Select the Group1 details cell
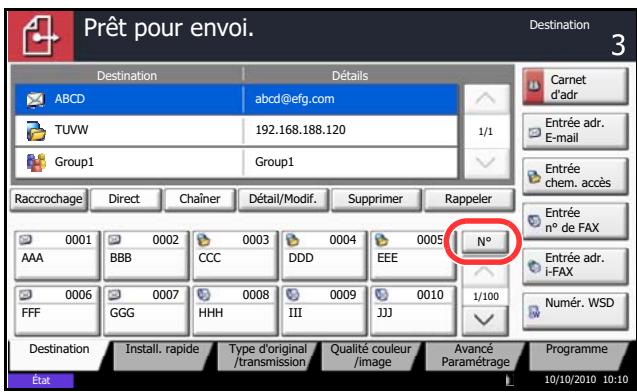Viewport: 637px width, 392px height. tap(351, 162)
